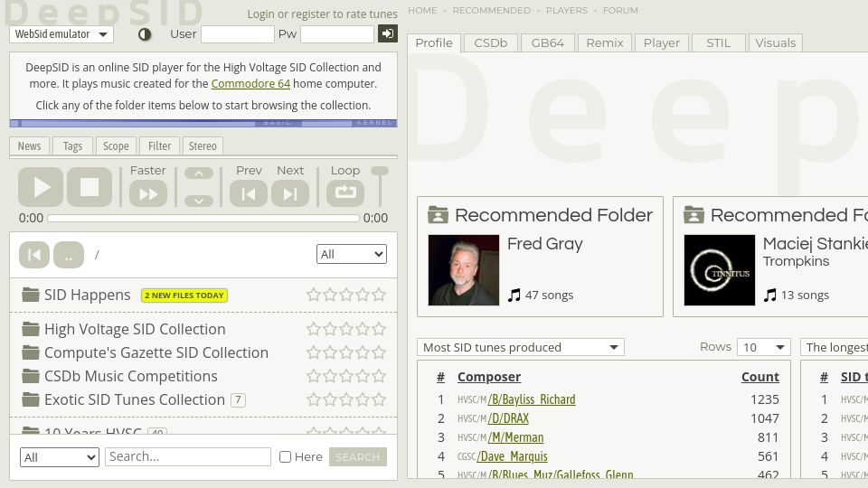Rate Compute's Gazette SID Collection three stars
The width and height of the screenshot is (868, 488).
346,352
